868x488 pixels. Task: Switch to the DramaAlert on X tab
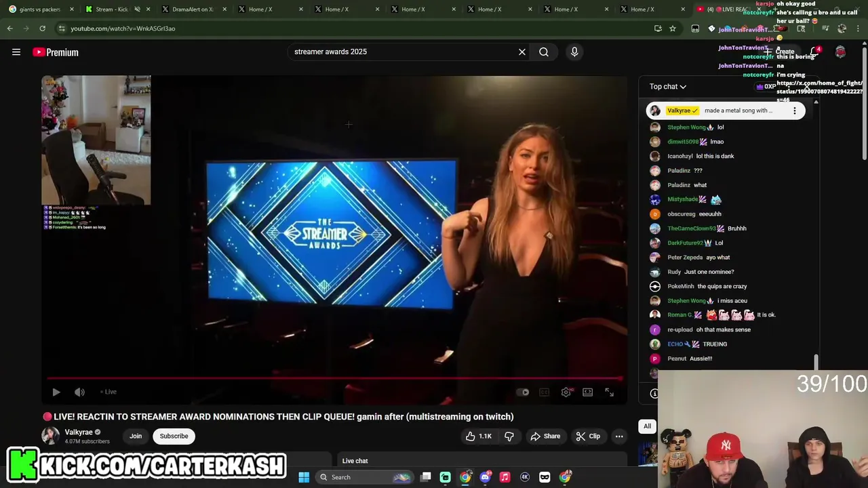pyautogui.click(x=193, y=9)
